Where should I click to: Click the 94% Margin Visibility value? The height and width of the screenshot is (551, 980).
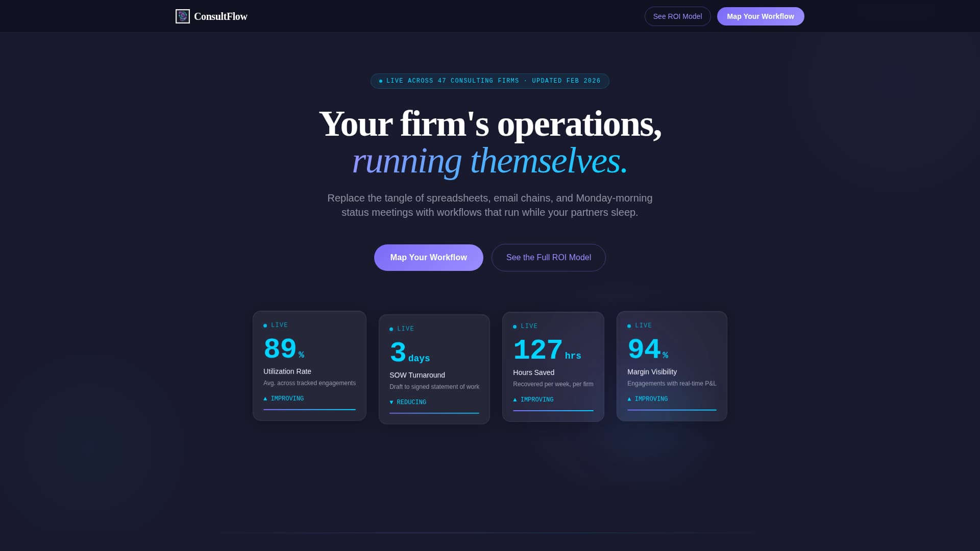(x=648, y=350)
